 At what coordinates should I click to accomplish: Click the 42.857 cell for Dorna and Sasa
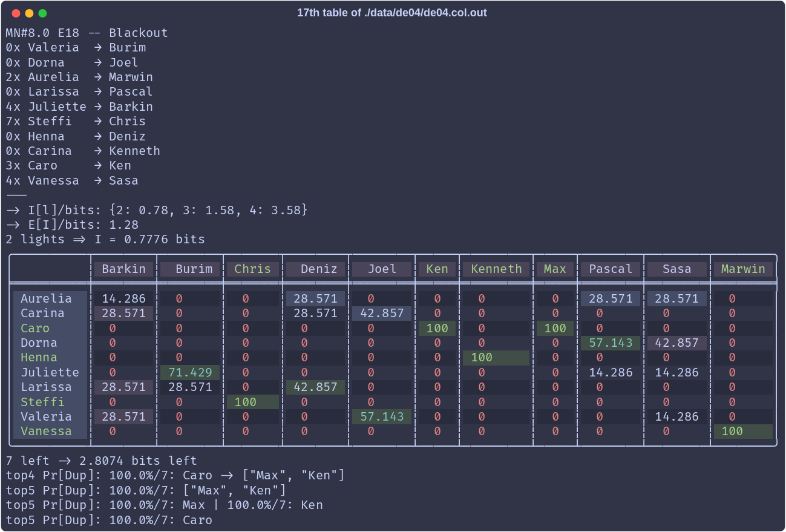click(677, 343)
